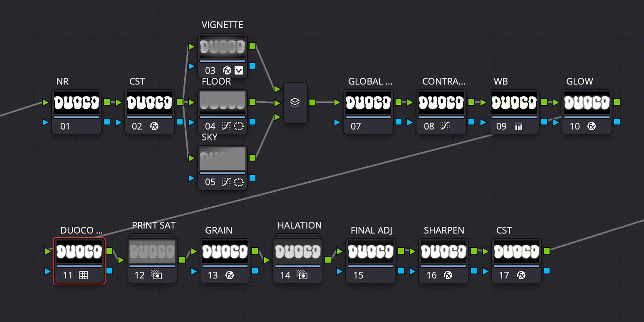Click the fx icon on node 02 CST
Image resolution: width=644 pixels, height=322 pixels.
pyautogui.click(x=154, y=126)
